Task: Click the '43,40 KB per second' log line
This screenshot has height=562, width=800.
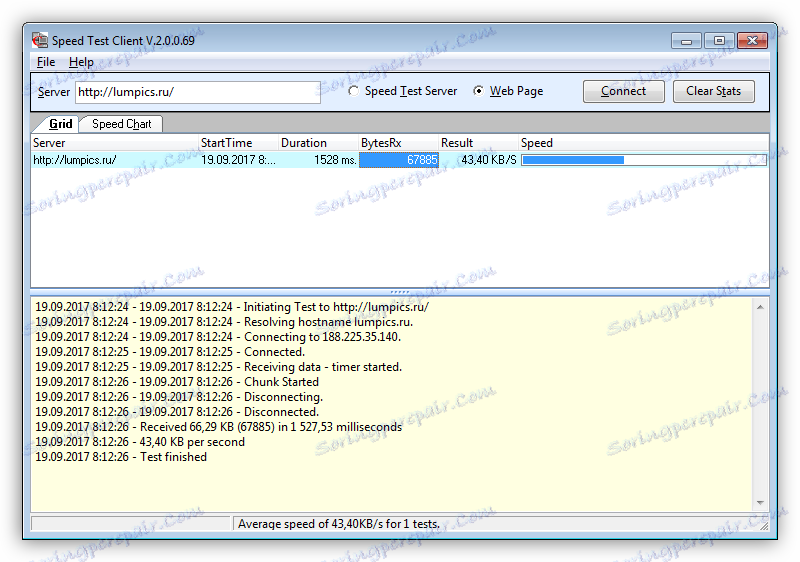Action: (140, 442)
